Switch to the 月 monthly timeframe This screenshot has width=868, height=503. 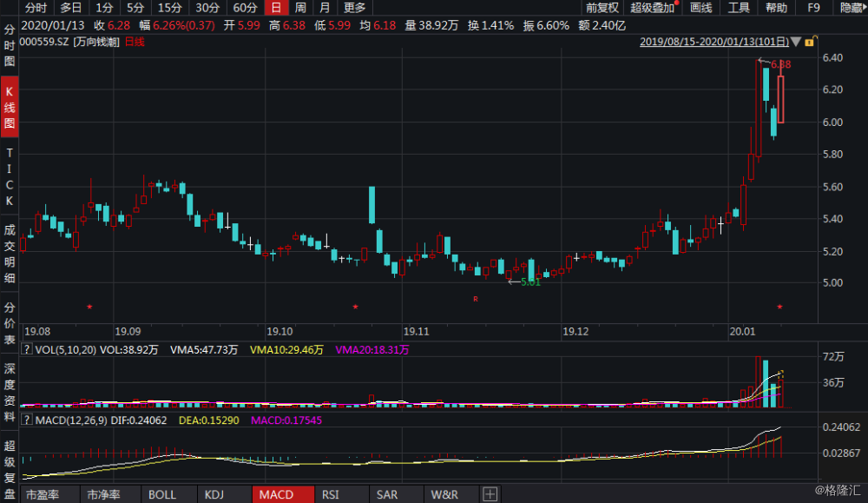(x=325, y=8)
